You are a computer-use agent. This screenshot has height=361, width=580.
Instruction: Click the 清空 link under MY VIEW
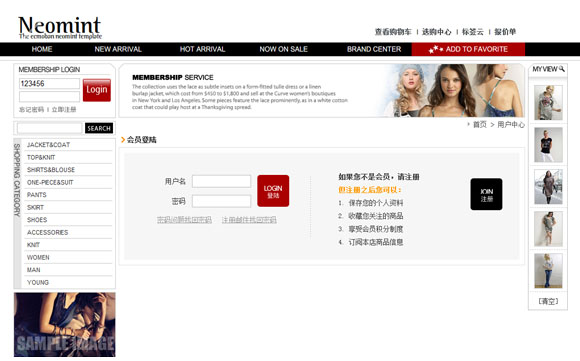click(548, 301)
